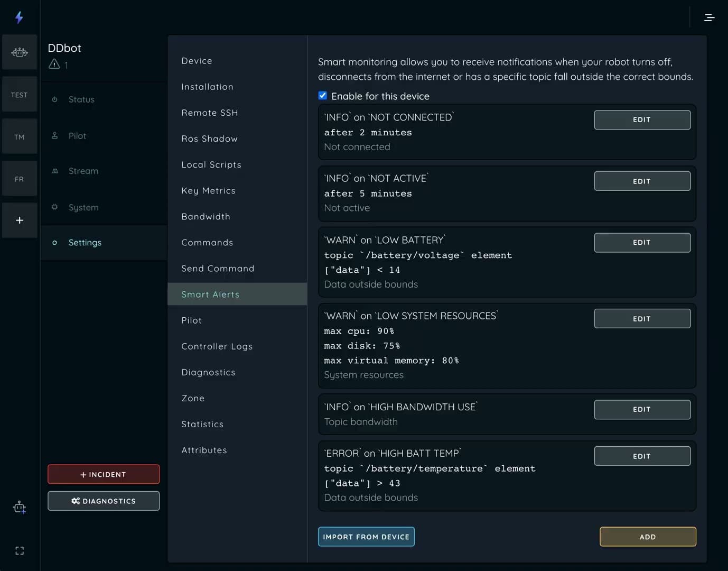
Task: Click the lightning bolt logo icon
Action: pyautogui.click(x=19, y=17)
